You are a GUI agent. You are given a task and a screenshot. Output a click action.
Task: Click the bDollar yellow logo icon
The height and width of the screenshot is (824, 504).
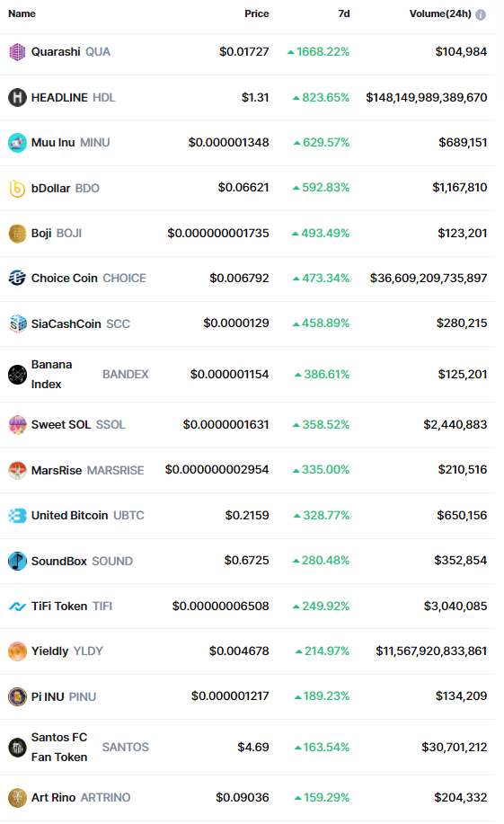[x=17, y=188]
